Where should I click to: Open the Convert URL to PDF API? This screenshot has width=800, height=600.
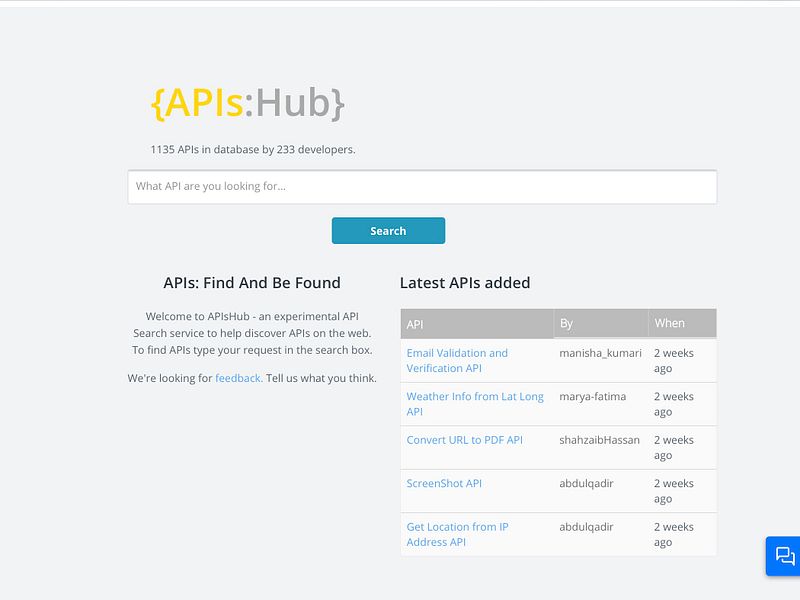463,439
